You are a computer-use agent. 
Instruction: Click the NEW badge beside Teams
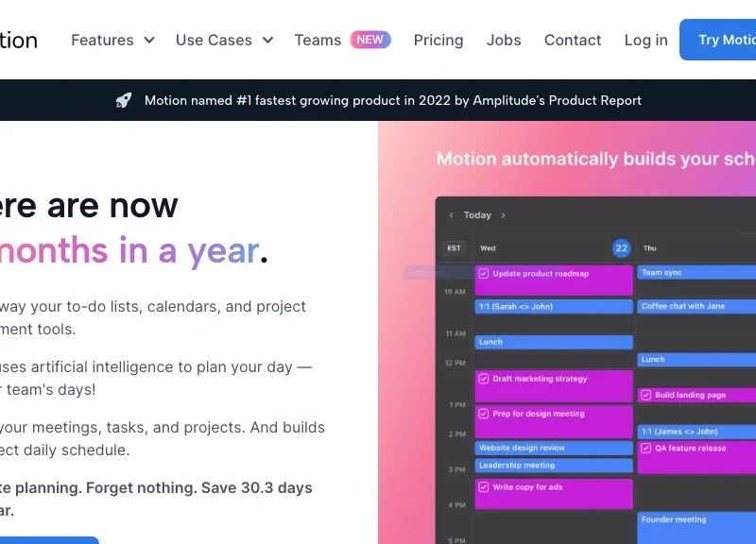click(369, 40)
